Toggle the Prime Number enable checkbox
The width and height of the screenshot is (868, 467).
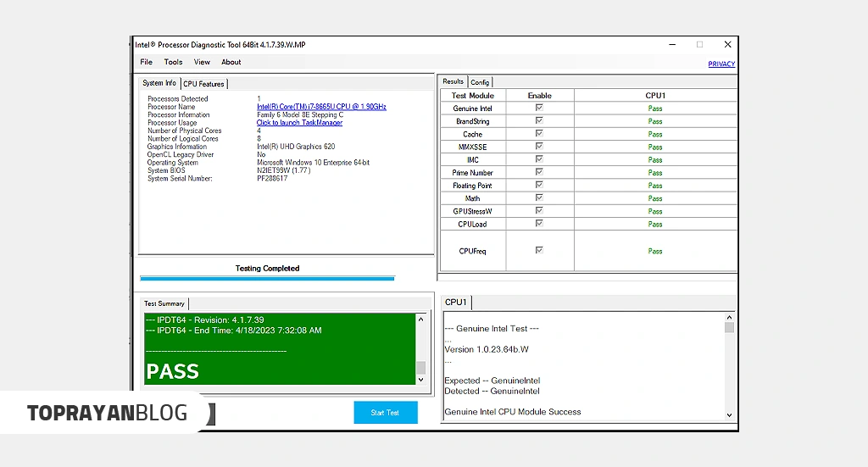539,172
